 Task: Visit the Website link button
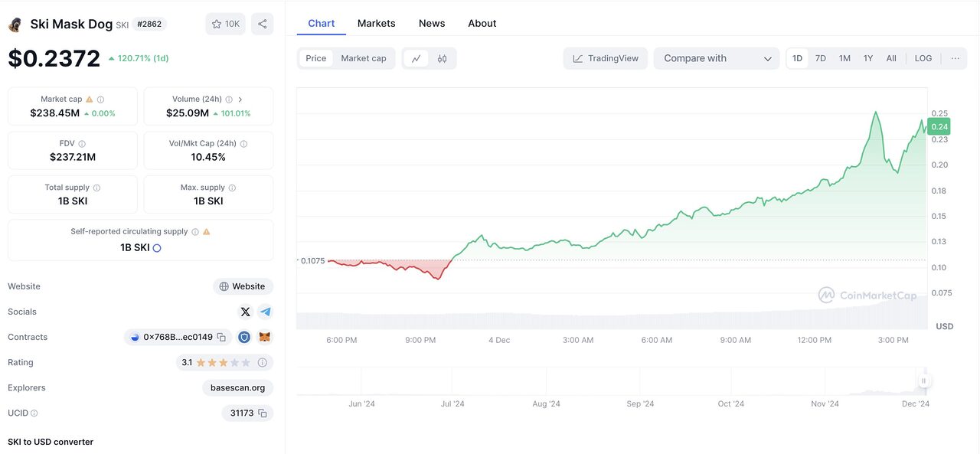(243, 286)
